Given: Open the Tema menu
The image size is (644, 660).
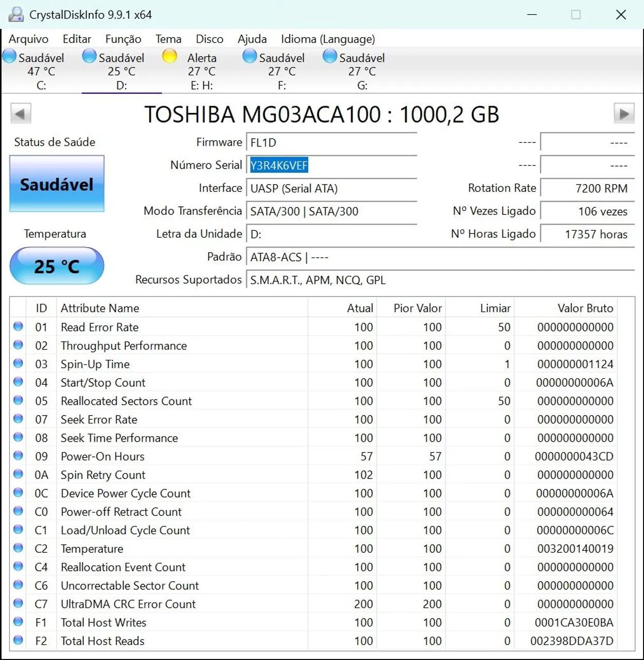Looking at the screenshot, I should click(x=169, y=39).
